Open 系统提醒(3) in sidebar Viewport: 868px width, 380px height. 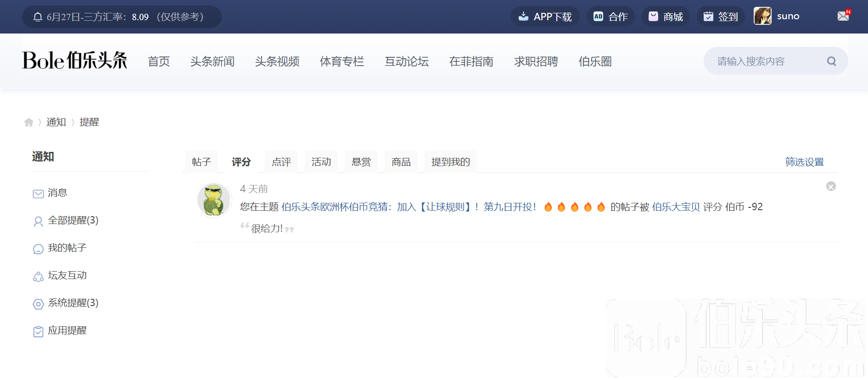73,303
